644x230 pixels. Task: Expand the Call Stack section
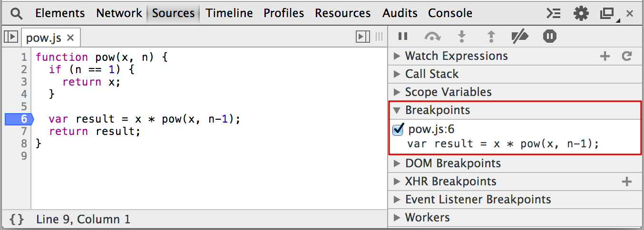[431, 74]
